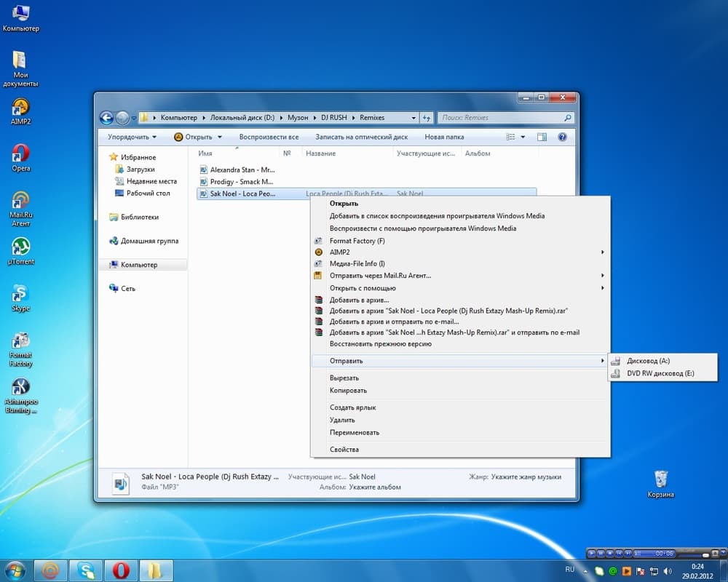Select Рабочий стол in navigation pane
The height and width of the screenshot is (582, 728).
pos(148,193)
